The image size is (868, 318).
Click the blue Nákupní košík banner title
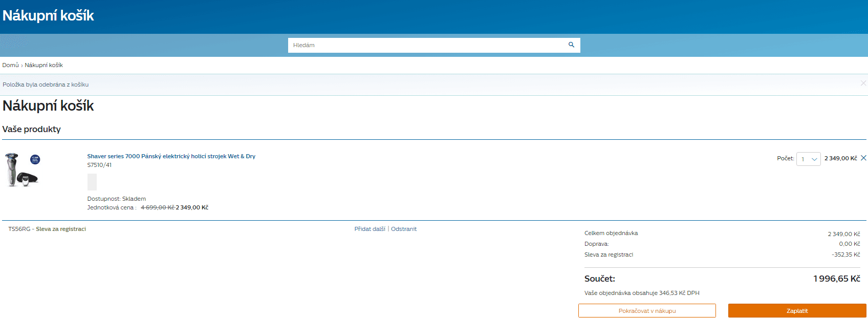[x=48, y=15]
